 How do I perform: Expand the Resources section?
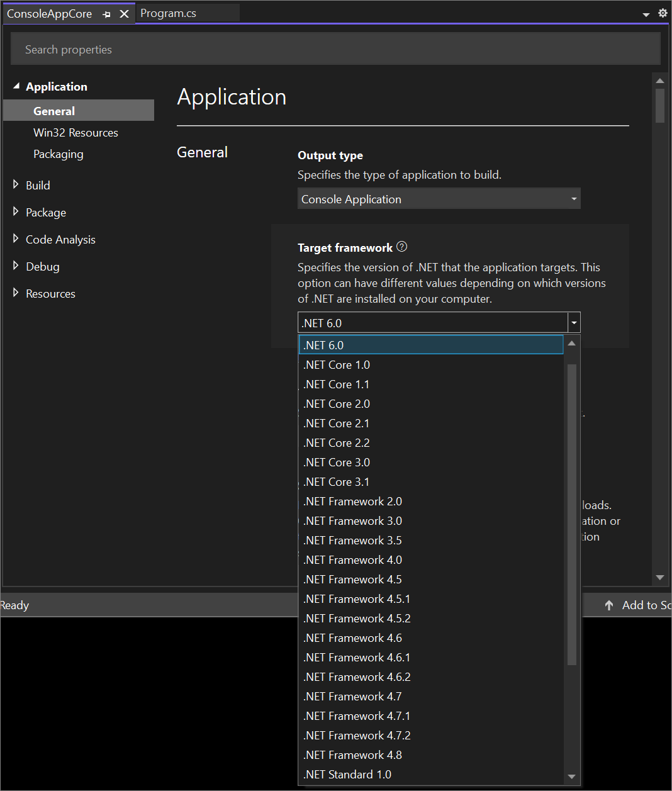16,293
